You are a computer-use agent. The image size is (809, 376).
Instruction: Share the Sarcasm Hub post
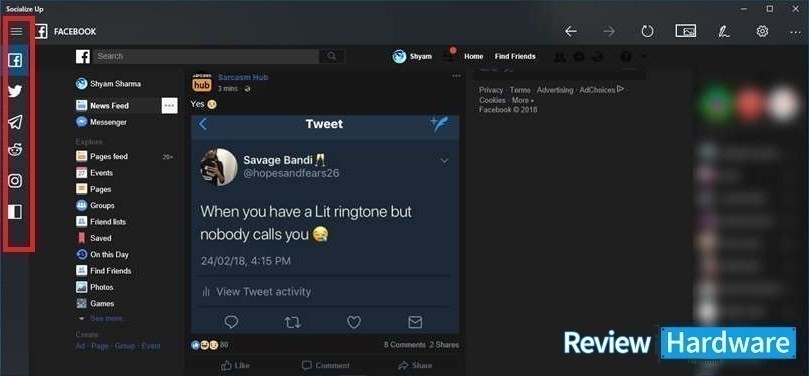pos(415,366)
